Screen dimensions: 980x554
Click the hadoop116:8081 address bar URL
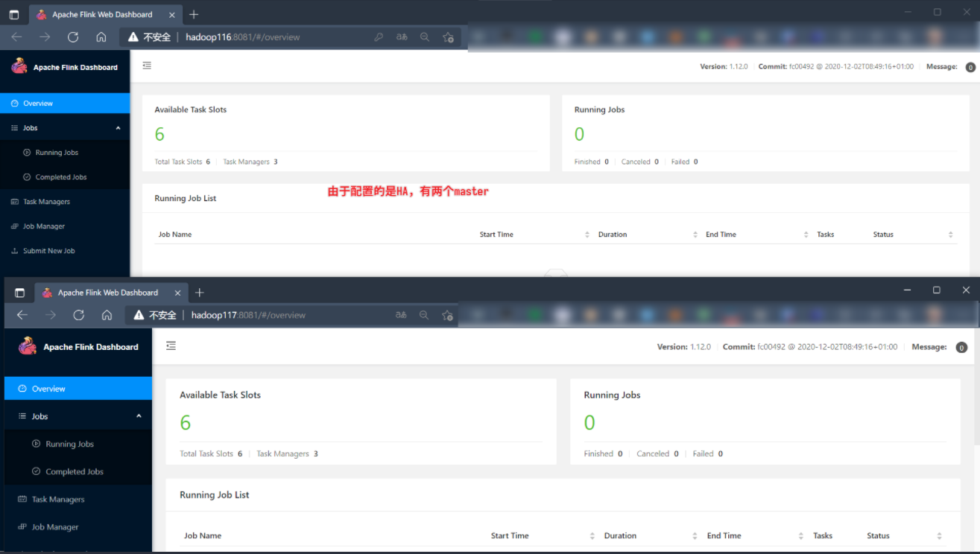pyautogui.click(x=243, y=37)
